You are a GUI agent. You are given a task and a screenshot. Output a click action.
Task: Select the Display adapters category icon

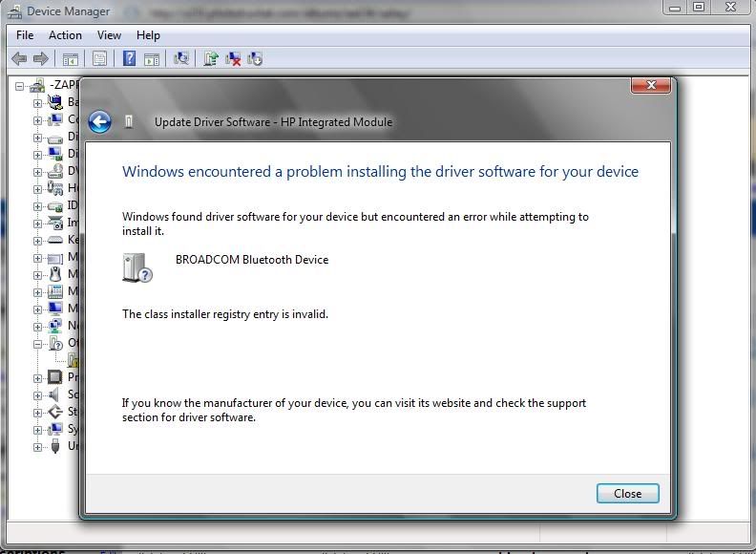(55, 154)
